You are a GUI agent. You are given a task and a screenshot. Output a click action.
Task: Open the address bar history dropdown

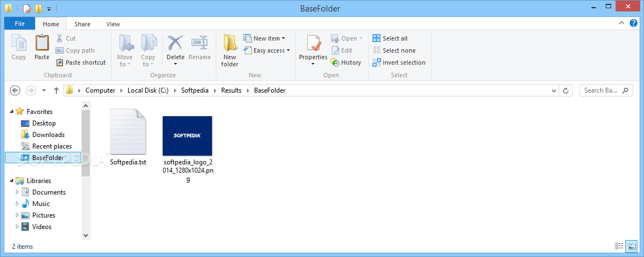click(553, 91)
